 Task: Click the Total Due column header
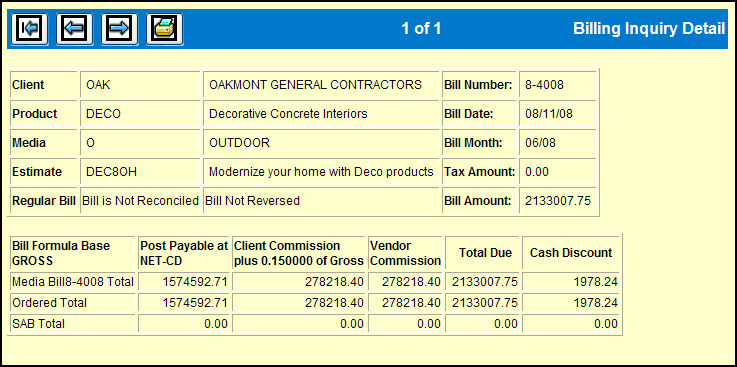point(486,253)
